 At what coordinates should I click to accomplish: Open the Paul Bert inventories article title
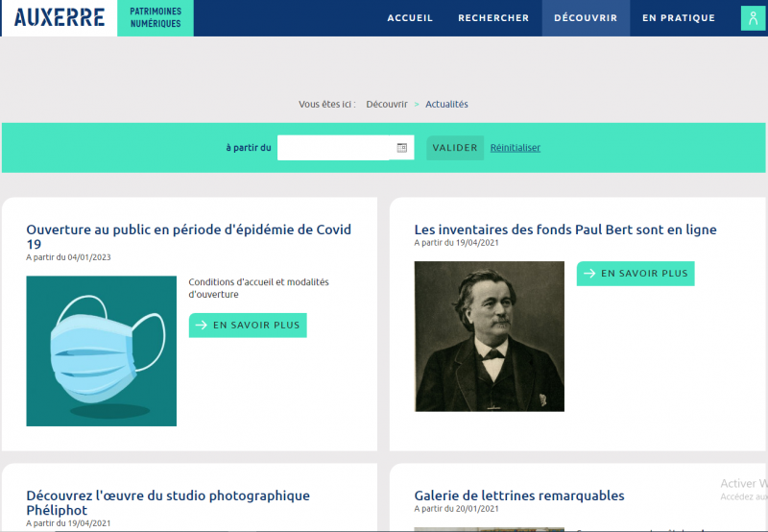tap(565, 230)
